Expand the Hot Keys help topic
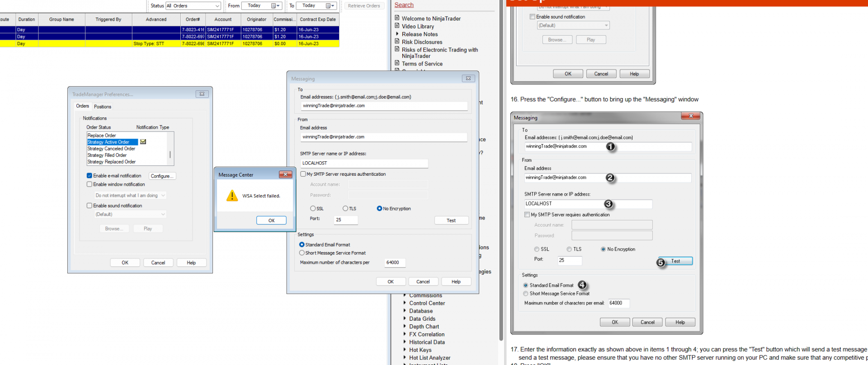Viewport: 868px width, 365px height. click(x=405, y=350)
